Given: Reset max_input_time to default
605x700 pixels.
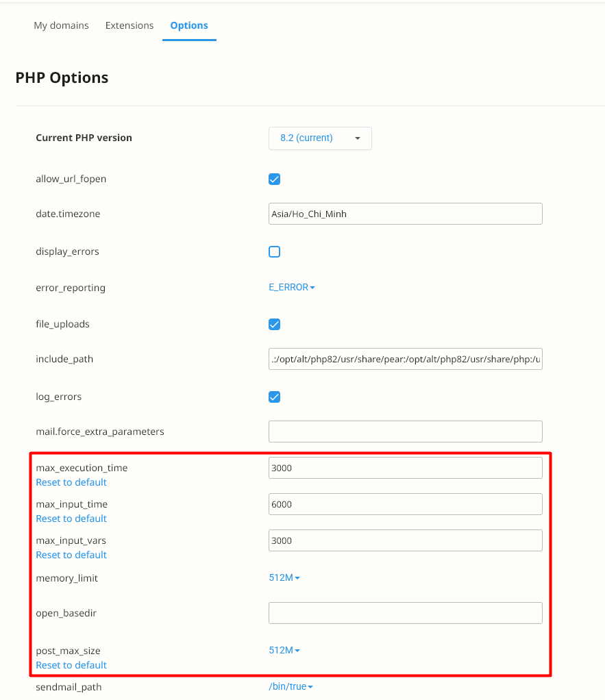Looking at the screenshot, I should tap(71, 518).
